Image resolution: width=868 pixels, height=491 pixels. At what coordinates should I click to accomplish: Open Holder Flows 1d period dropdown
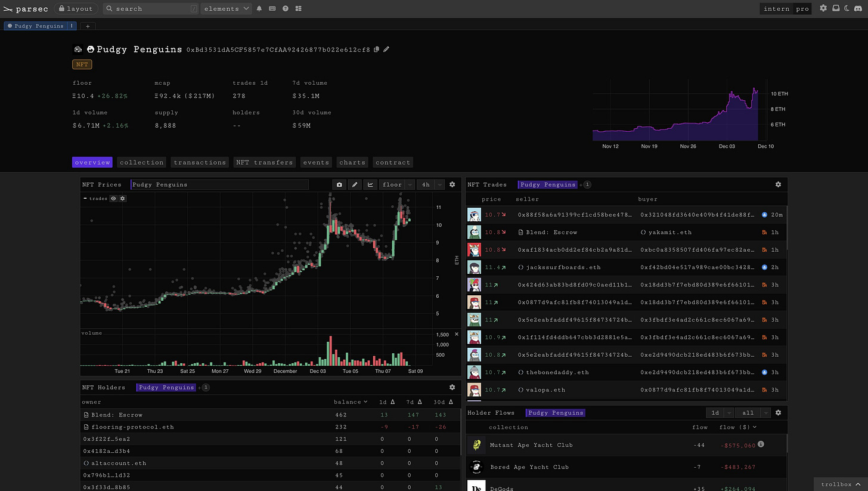[x=720, y=412]
